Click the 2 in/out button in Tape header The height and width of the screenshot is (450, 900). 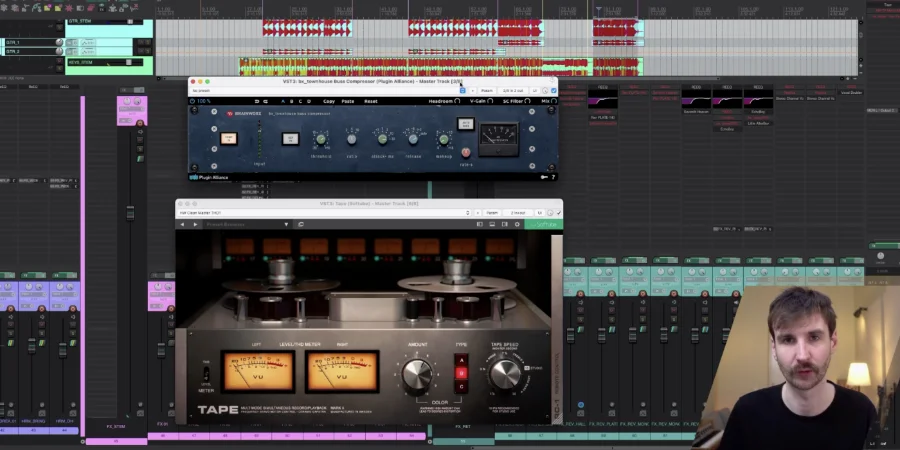click(x=518, y=213)
